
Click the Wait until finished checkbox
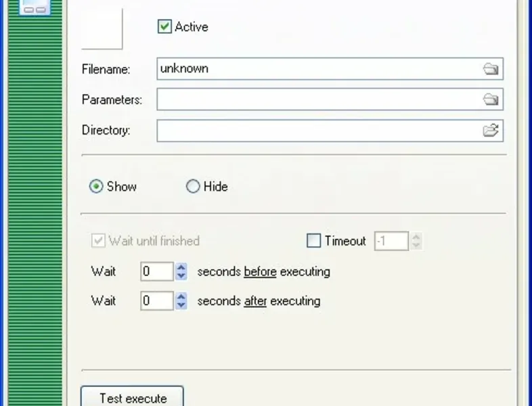pos(98,241)
